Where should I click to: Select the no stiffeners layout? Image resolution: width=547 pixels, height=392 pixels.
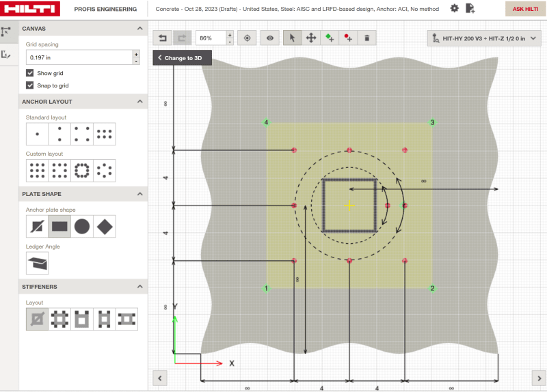38,319
